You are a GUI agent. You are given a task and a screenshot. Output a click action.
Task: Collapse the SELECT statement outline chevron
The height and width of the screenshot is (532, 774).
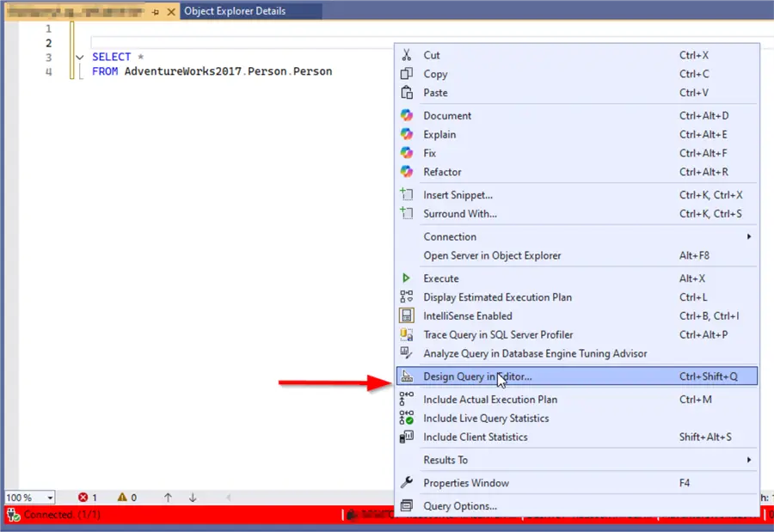tap(79, 58)
